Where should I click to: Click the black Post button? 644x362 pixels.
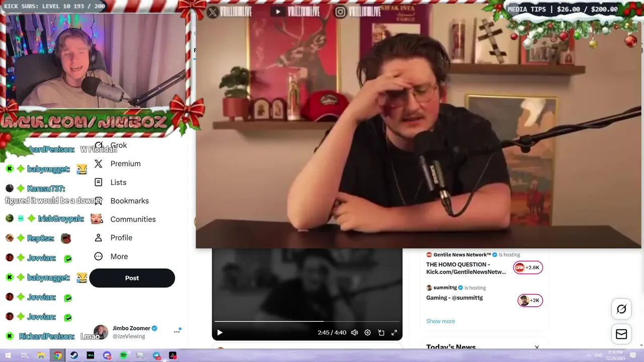click(132, 278)
